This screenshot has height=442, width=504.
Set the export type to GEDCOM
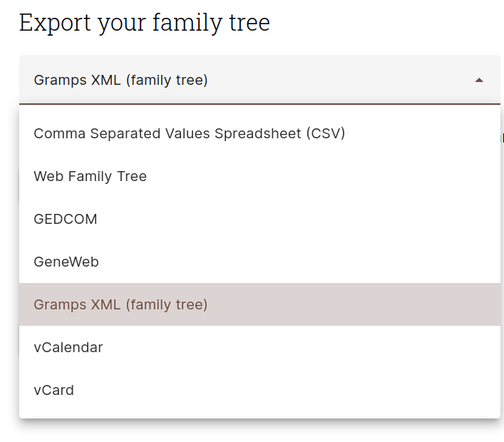pyautogui.click(x=259, y=219)
